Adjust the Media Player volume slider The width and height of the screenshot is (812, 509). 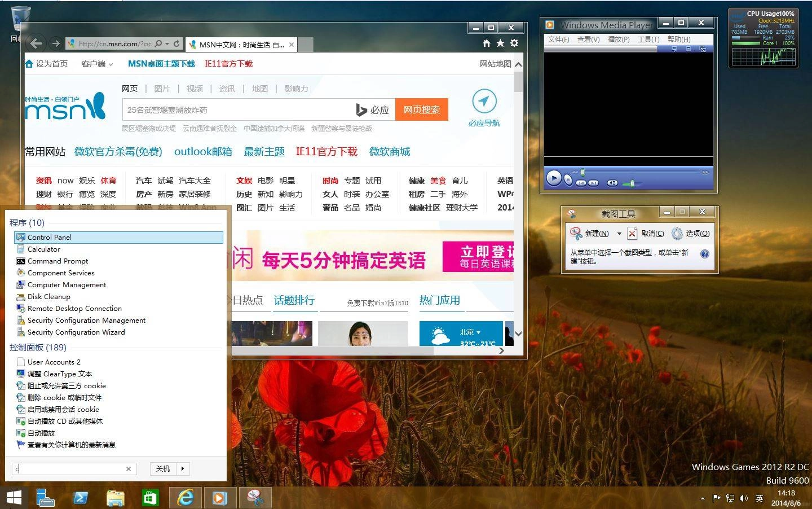coord(632,183)
